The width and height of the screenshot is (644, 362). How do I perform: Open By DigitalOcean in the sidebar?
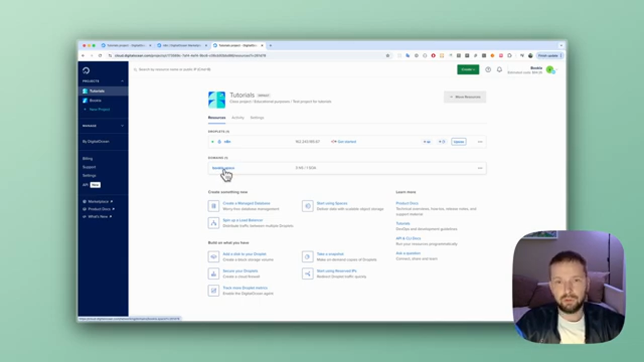click(96, 141)
